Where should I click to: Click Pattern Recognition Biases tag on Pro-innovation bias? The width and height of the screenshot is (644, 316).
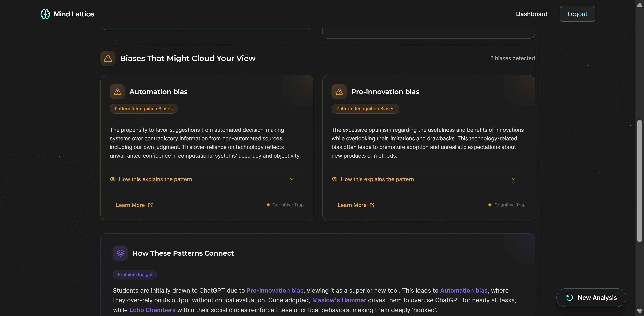(x=365, y=109)
